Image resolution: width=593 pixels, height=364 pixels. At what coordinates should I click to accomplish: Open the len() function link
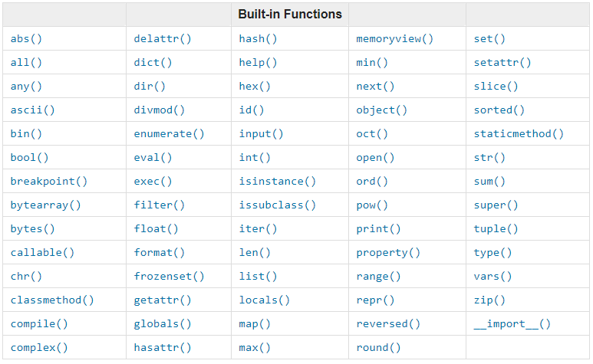click(x=255, y=253)
